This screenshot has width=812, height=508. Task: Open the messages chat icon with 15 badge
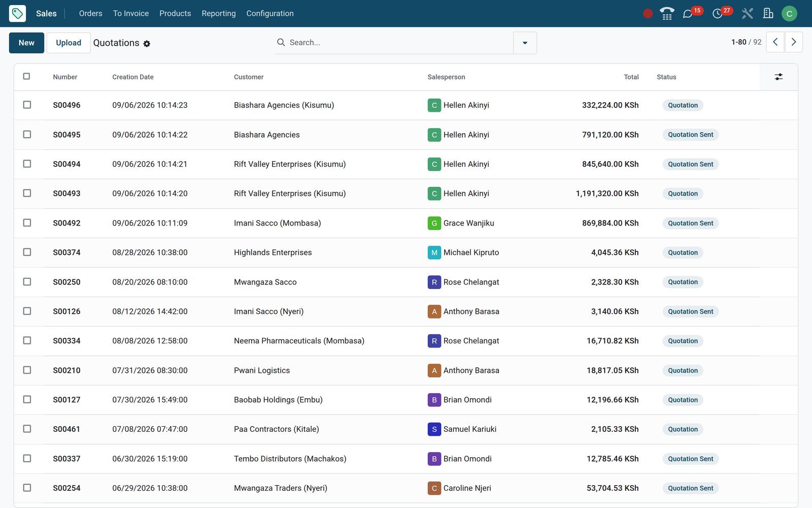tap(688, 14)
